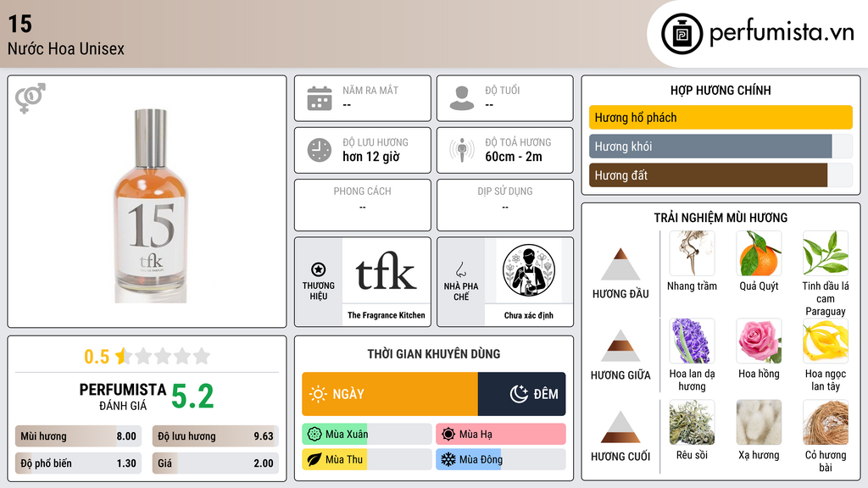This screenshot has height=488, width=868.
Task: Click the Hợp hương chính heading
Action: click(721, 90)
